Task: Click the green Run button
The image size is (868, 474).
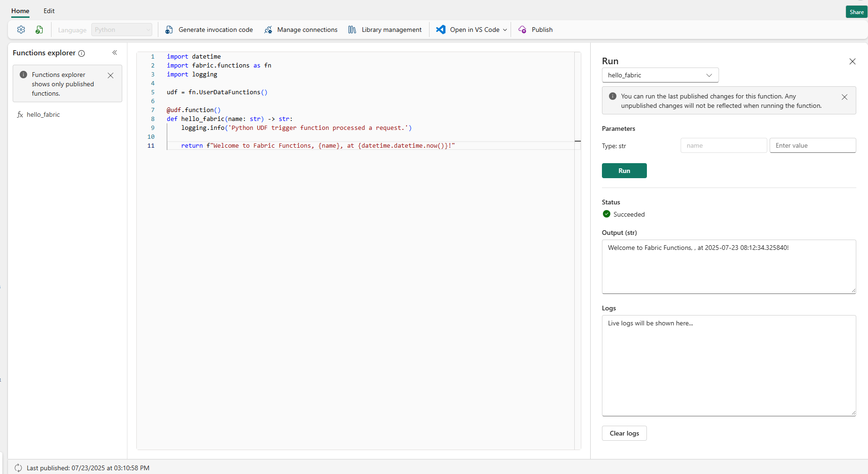Action: pos(624,171)
